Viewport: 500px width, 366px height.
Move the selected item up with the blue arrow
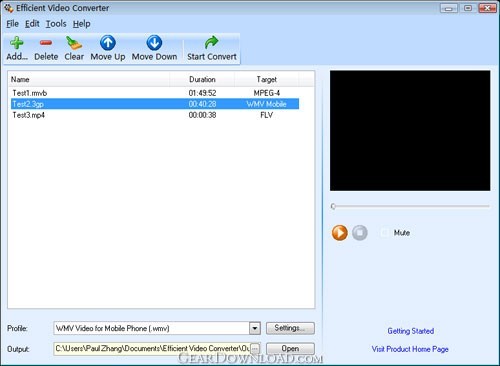point(108,43)
